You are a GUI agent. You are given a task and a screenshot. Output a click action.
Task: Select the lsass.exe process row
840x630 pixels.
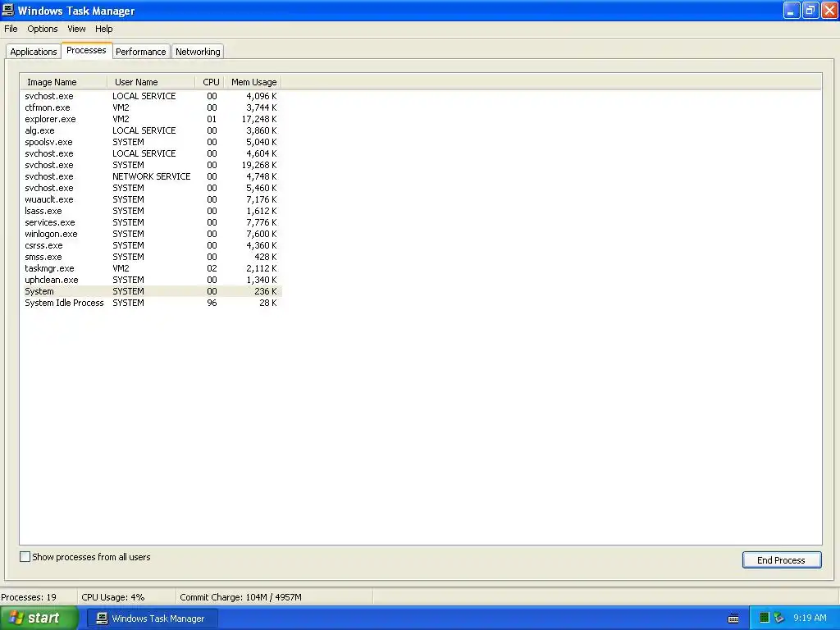(151, 211)
